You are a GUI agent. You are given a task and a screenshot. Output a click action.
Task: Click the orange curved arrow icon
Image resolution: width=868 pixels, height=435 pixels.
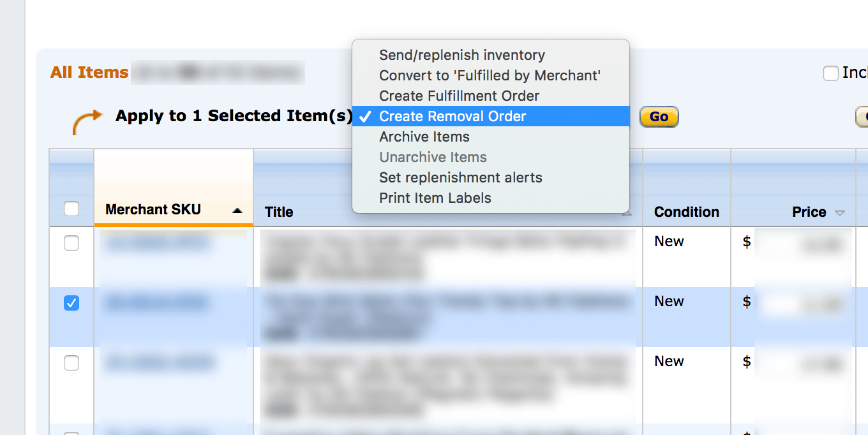coord(87,121)
